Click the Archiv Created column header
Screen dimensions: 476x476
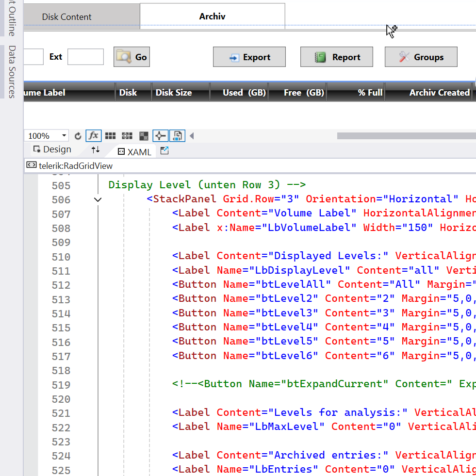tap(428, 92)
